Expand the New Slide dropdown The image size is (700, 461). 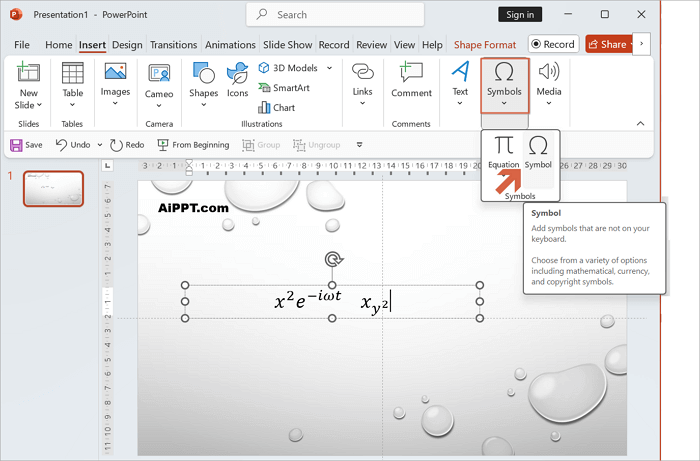coord(28,105)
